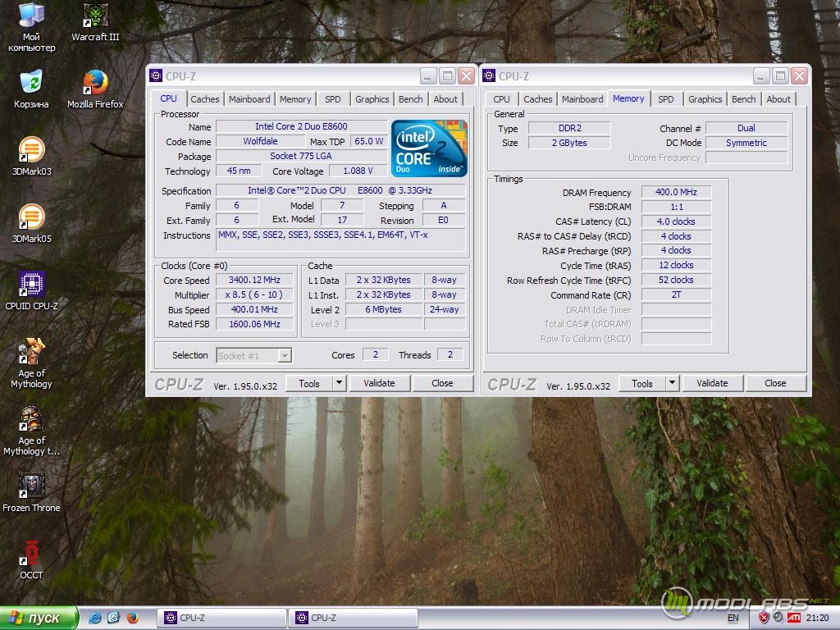840x630 pixels.
Task: Click Close button in right CPU-Z window
Action: (776, 383)
